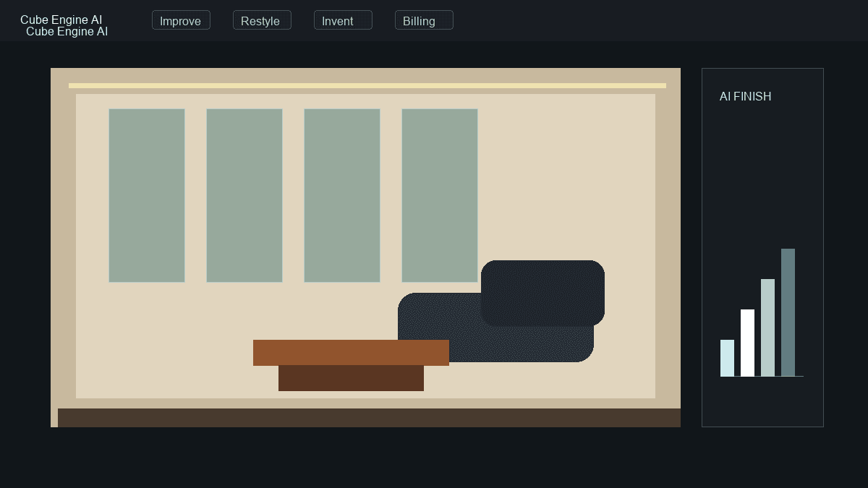The image size is (868, 488).
Task: Open the Invent menu
Action: click(343, 20)
